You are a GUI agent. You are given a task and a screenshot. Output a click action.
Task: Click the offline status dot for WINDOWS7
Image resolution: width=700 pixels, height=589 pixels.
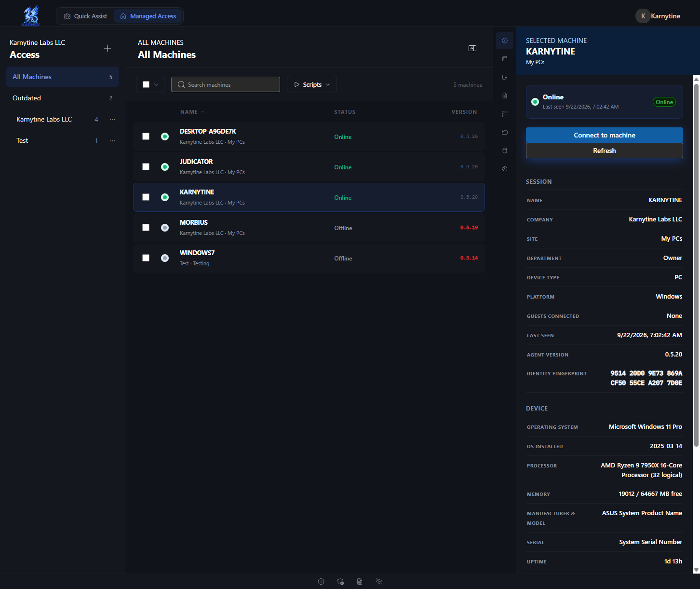coord(165,258)
